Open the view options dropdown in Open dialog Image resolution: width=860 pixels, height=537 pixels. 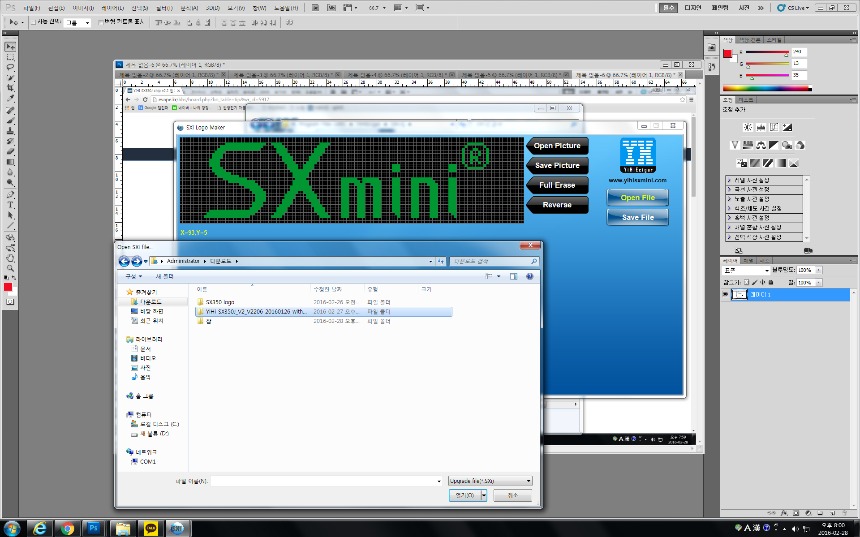tap(499, 276)
